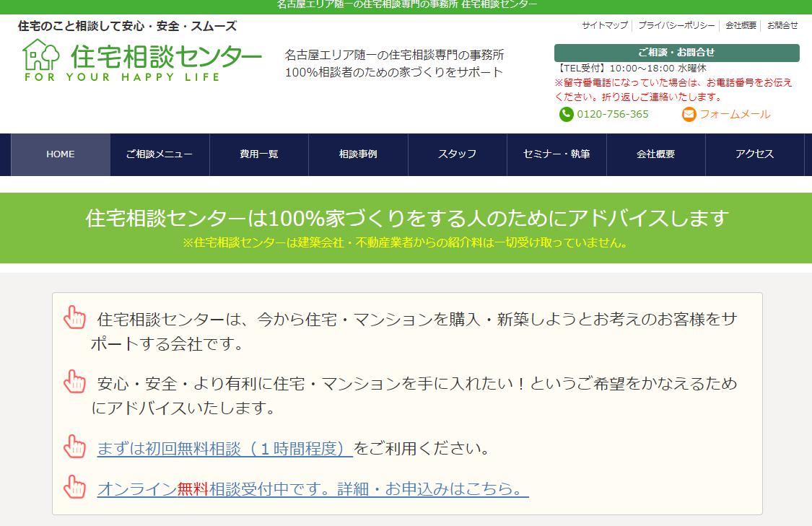Viewport: 812px width, 526px height.
Task: Open the ご相談メニュー navigation item
Action: click(x=160, y=154)
